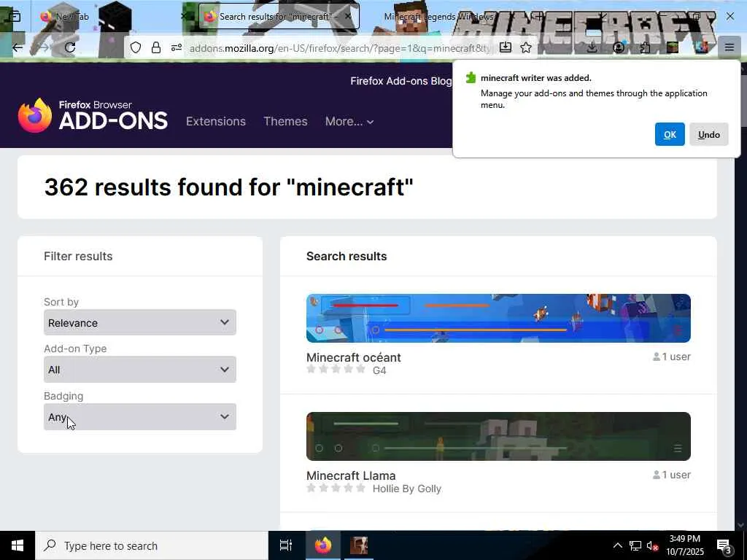Open the Themes navigation link

click(x=285, y=122)
